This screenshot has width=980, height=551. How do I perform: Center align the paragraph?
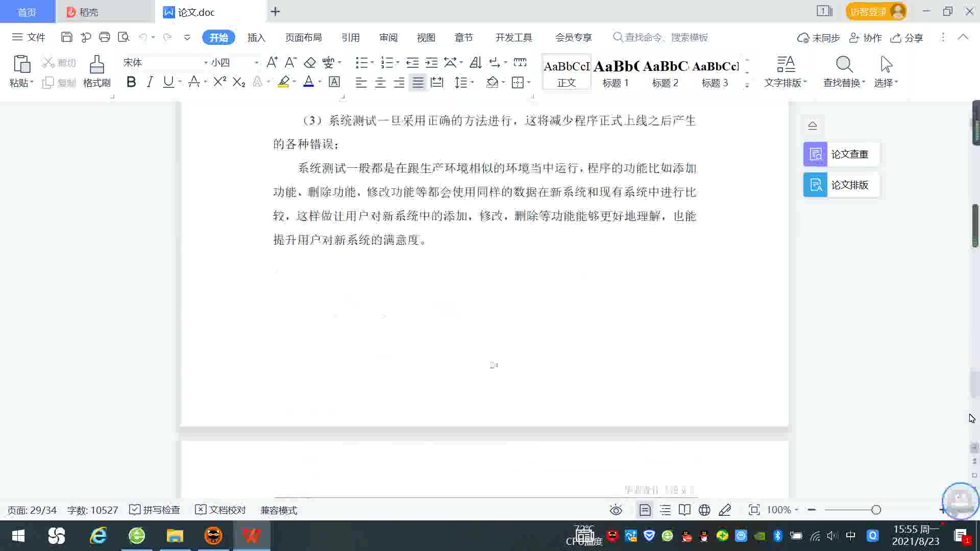coord(380,83)
